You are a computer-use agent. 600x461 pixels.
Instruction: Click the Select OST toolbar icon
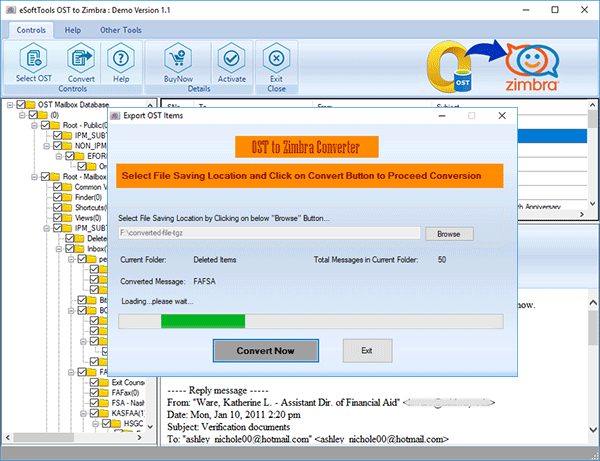pyautogui.click(x=34, y=59)
